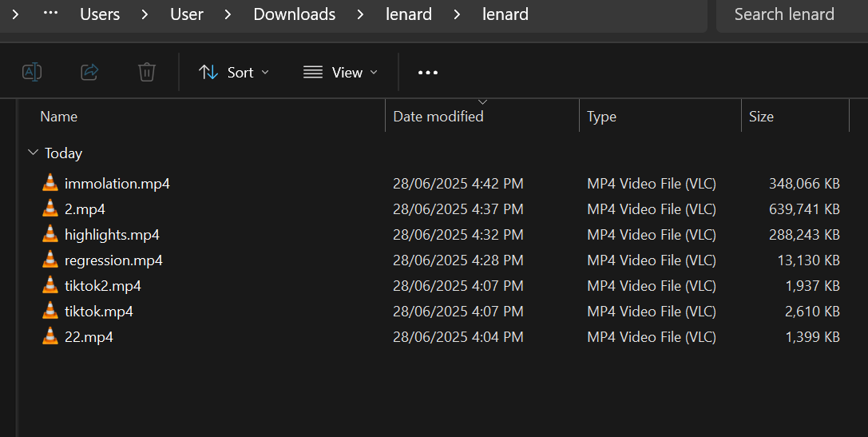Image resolution: width=868 pixels, height=437 pixels.
Task: Click the Search lenard box
Action: 792,15
